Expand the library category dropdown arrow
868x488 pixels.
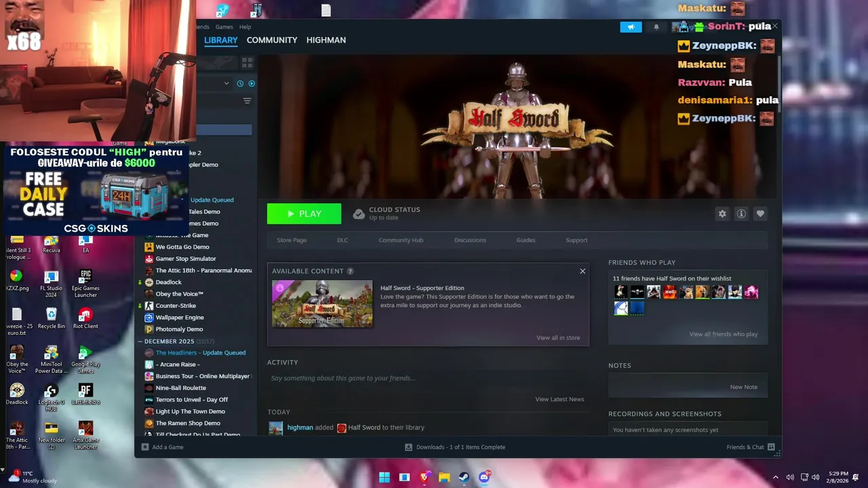point(226,83)
